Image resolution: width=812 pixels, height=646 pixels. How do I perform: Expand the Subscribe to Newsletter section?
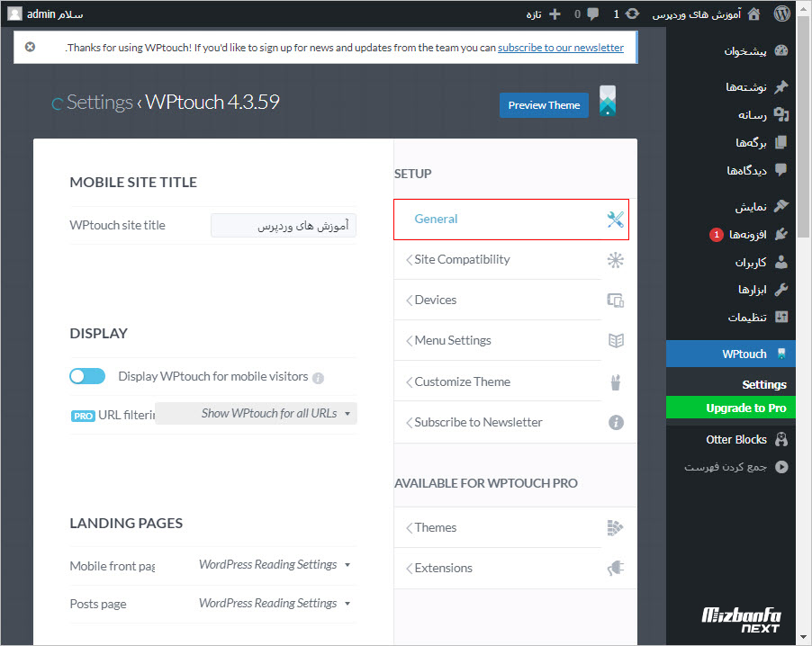497,422
